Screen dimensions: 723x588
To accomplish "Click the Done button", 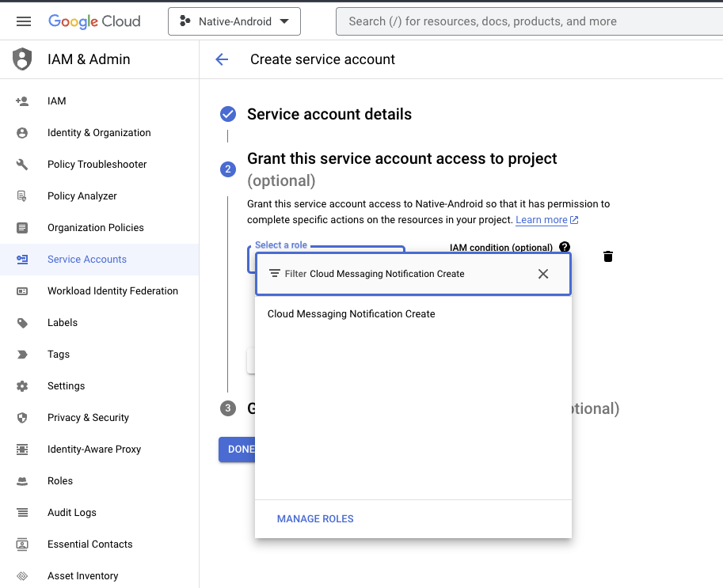I will coord(238,449).
